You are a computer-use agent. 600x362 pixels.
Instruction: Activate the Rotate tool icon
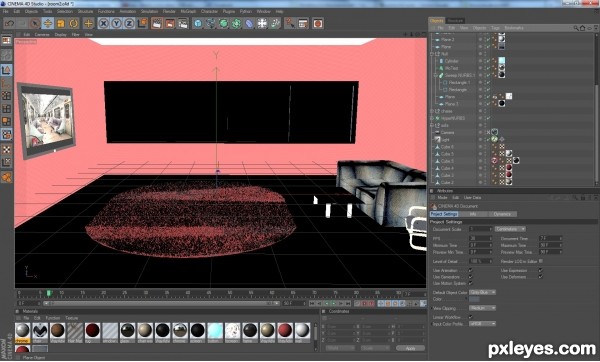(73, 24)
